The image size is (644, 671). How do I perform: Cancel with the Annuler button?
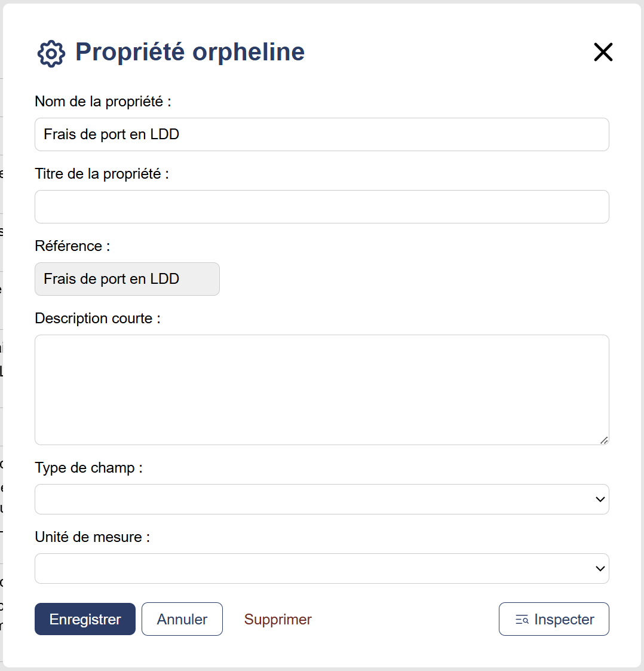tap(182, 619)
